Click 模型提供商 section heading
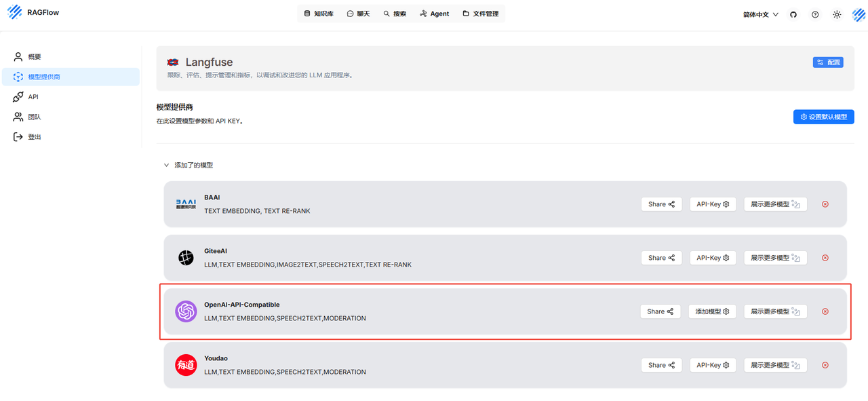 pos(174,107)
